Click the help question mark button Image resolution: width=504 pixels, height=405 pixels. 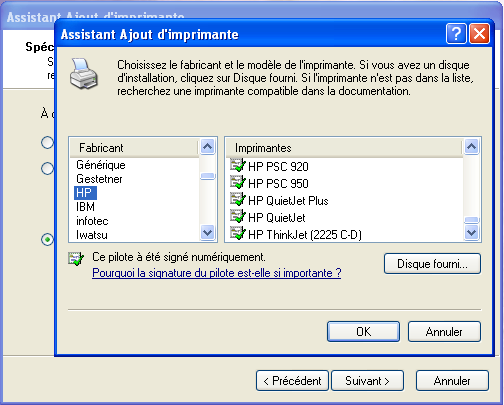point(456,33)
